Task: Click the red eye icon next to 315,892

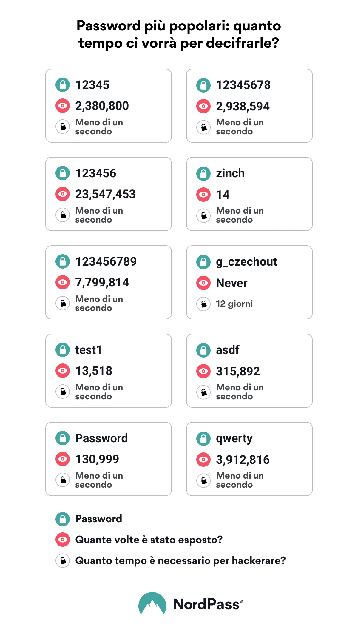Action: tap(203, 371)
